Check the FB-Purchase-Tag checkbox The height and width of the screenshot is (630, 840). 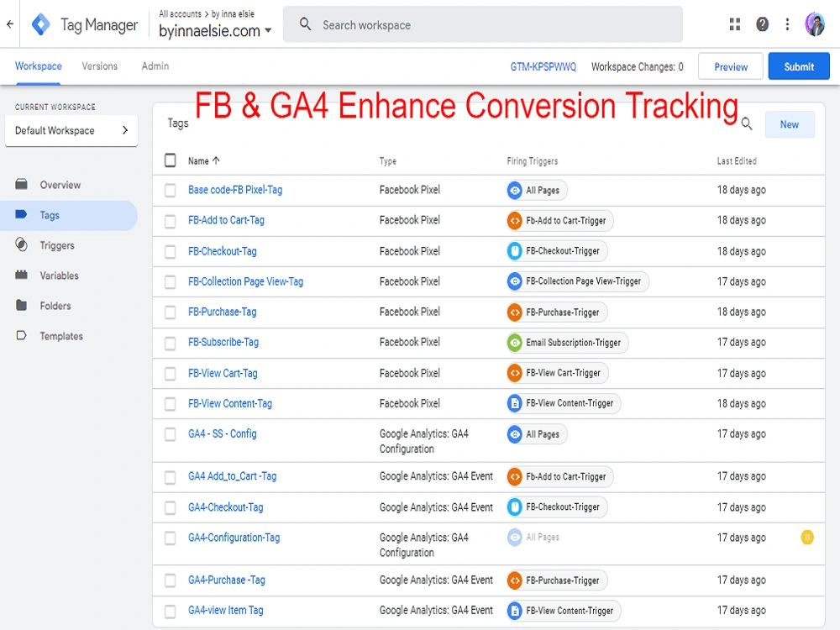[170, 312]
